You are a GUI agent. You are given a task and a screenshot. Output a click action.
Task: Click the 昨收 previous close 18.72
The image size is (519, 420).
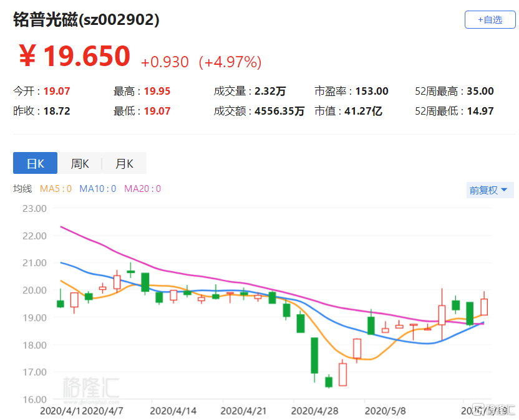57,111
